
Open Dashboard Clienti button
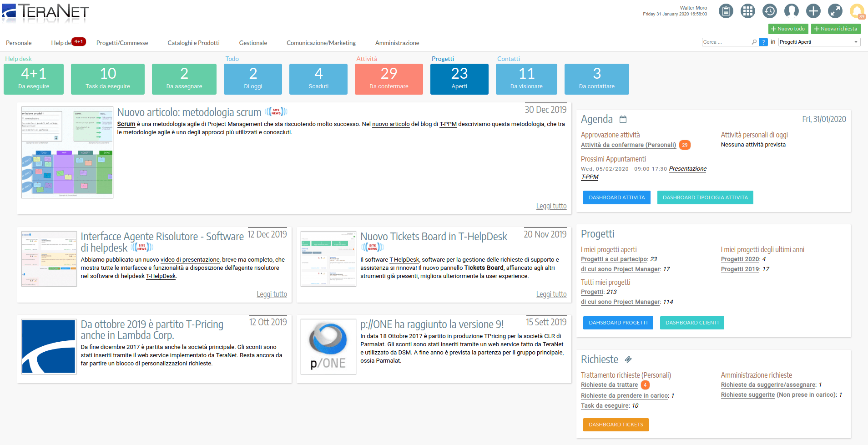click(x=692, y=323)
